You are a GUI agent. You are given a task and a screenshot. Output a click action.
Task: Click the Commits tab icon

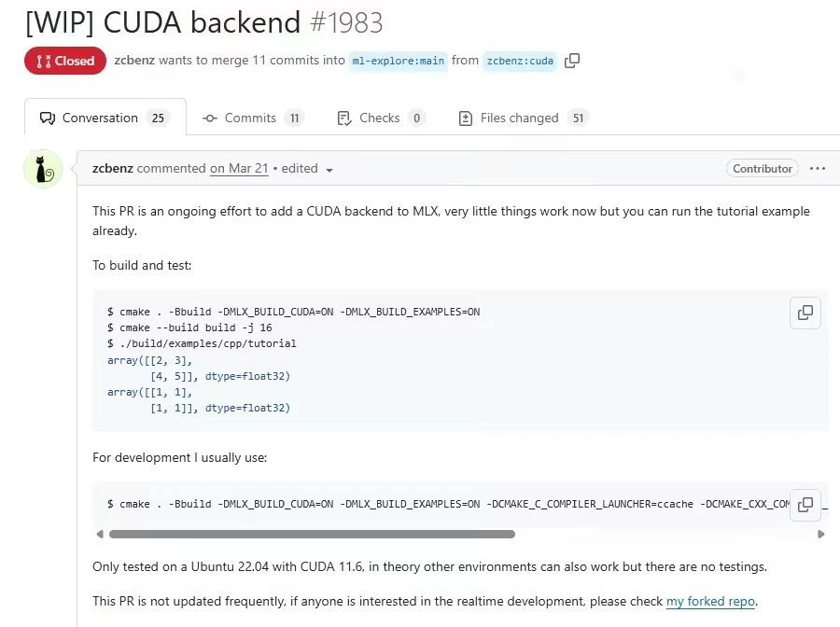pyautogui.click(x=210, y=118)
